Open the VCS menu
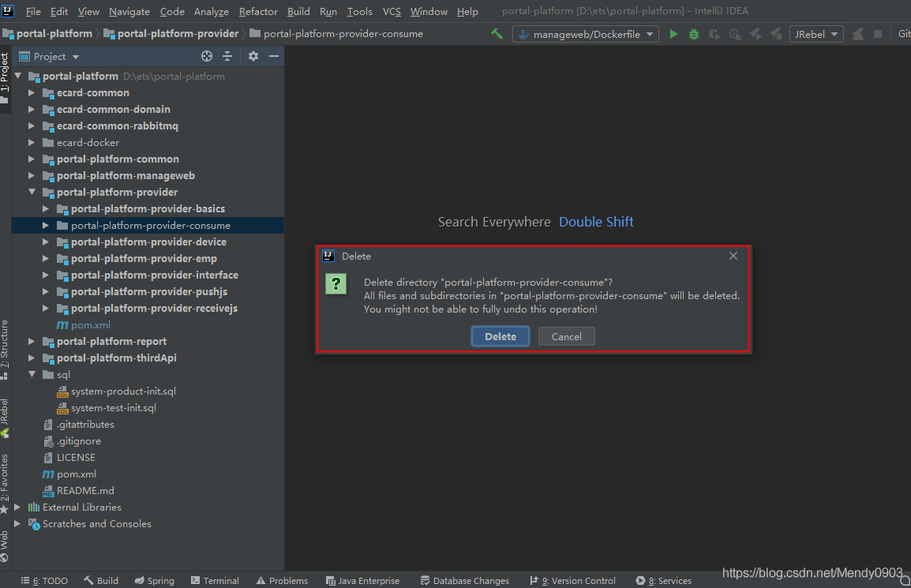 [392, 11]
